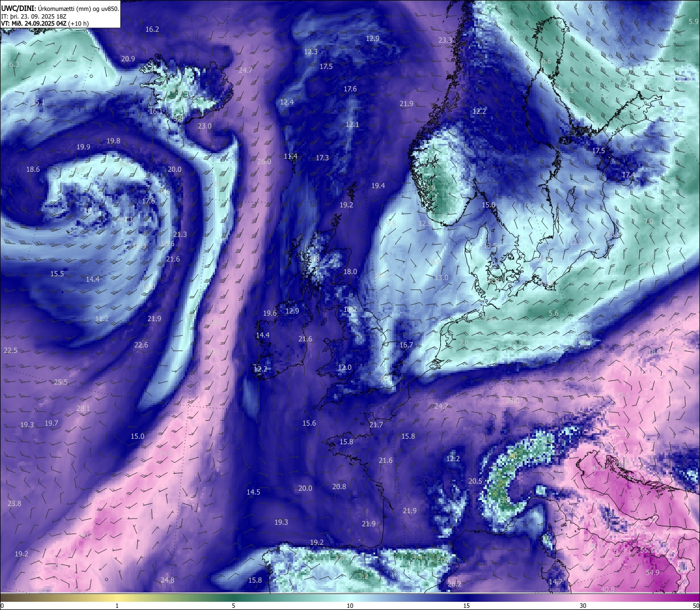
Task: Click the 20.5 value west of the Alps
Action: tap(475, 481)
